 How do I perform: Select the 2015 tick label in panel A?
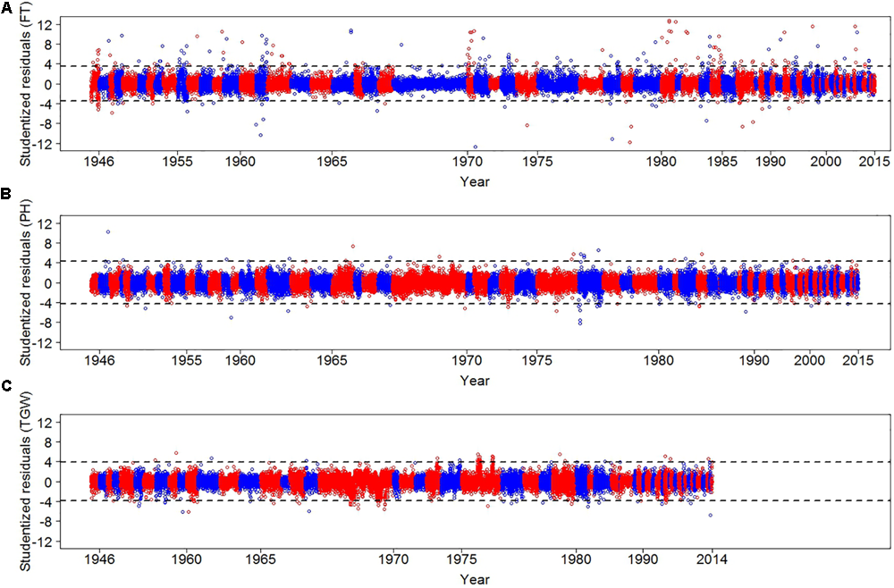(873, 161)
